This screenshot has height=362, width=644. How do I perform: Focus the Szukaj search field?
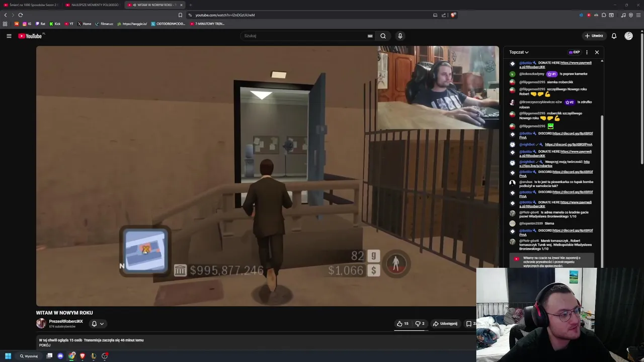[x=304, y=36]
